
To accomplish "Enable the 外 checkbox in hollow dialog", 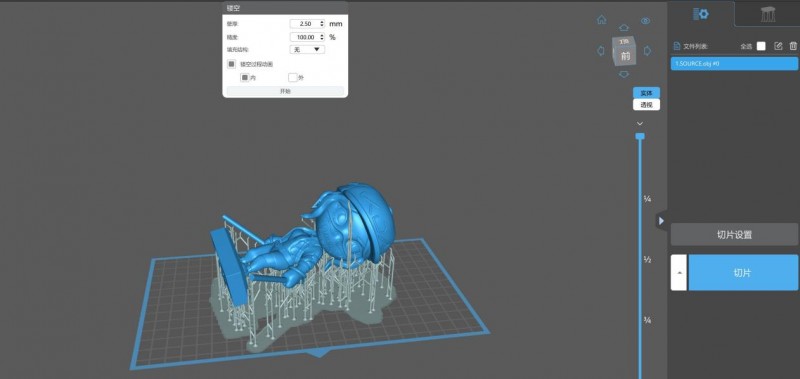I will pyautogui.click(x=292, y=78).
